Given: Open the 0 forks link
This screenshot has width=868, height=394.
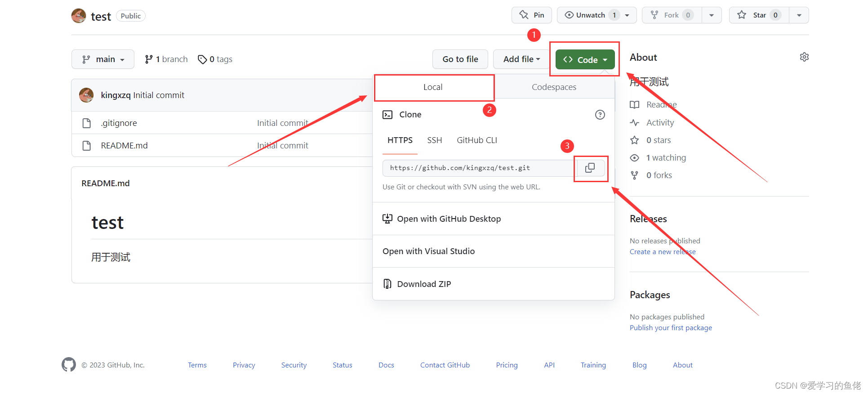Looking at the screenshot, I should 659,175.
